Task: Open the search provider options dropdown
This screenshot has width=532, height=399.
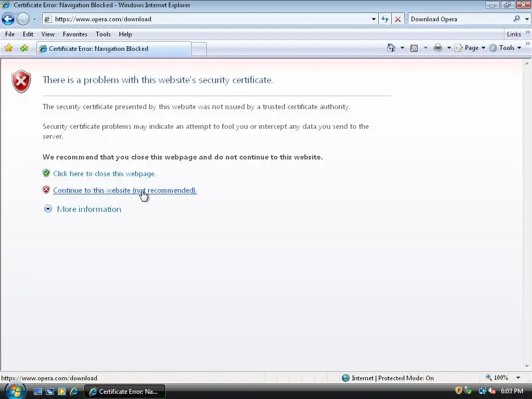Action: [x=527, y=19]
